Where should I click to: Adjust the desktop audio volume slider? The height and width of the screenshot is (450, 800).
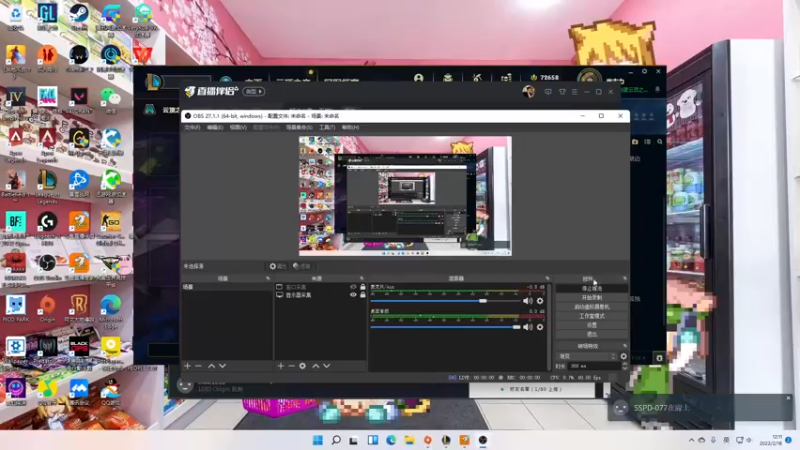pos(445,327)
